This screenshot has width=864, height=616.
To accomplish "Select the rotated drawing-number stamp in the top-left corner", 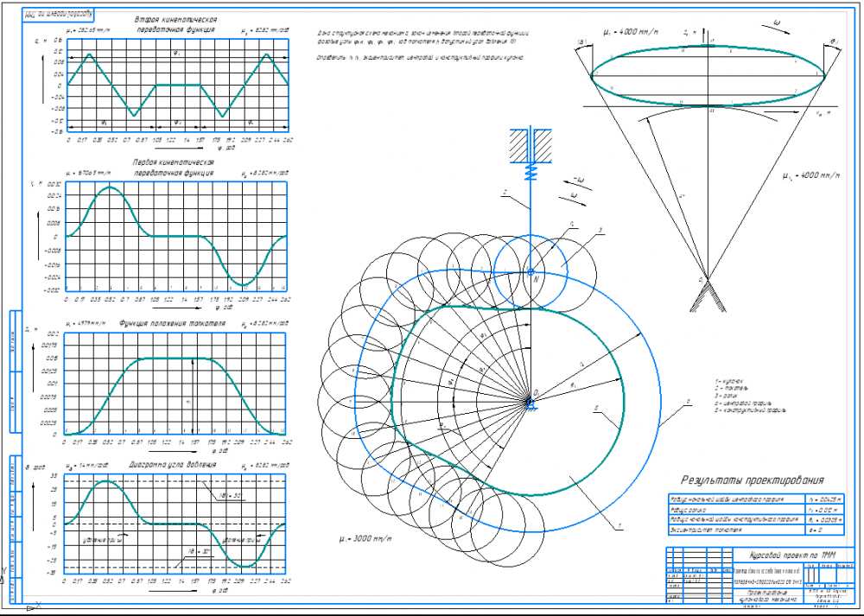I will 58,15.
